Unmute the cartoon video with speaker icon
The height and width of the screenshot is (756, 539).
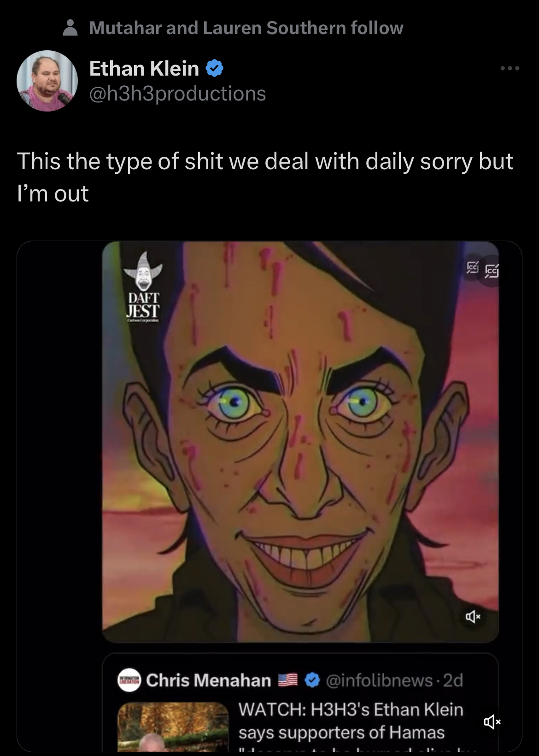[x=473, y=616]
